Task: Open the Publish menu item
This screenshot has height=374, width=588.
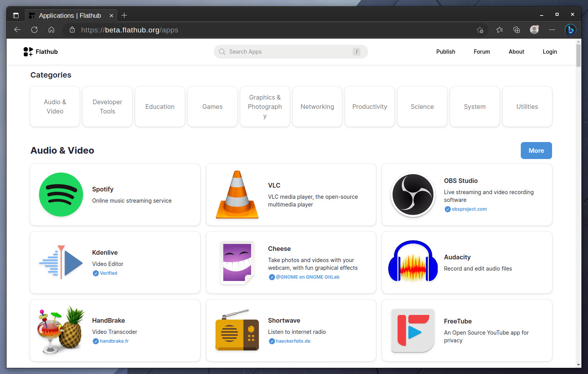Action: tap(445, 52)
